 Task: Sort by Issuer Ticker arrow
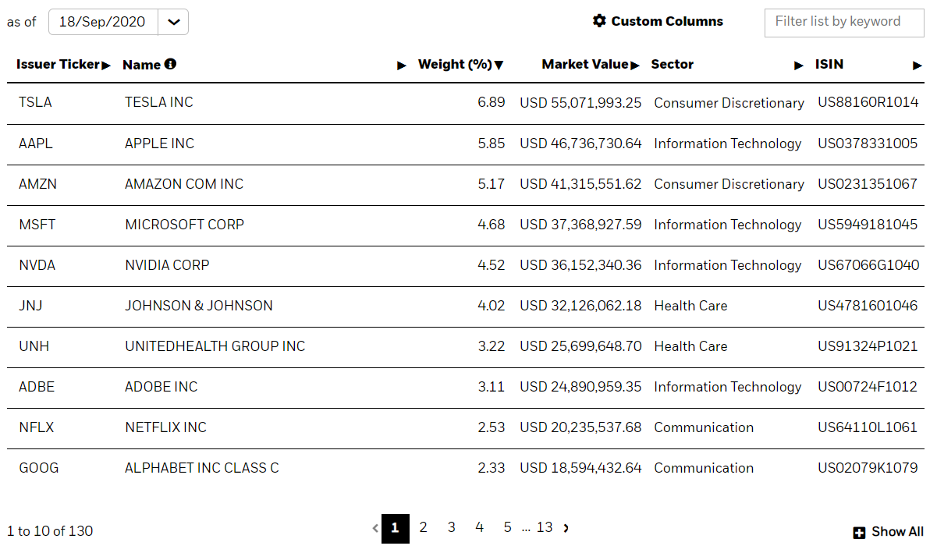point(106,66)
